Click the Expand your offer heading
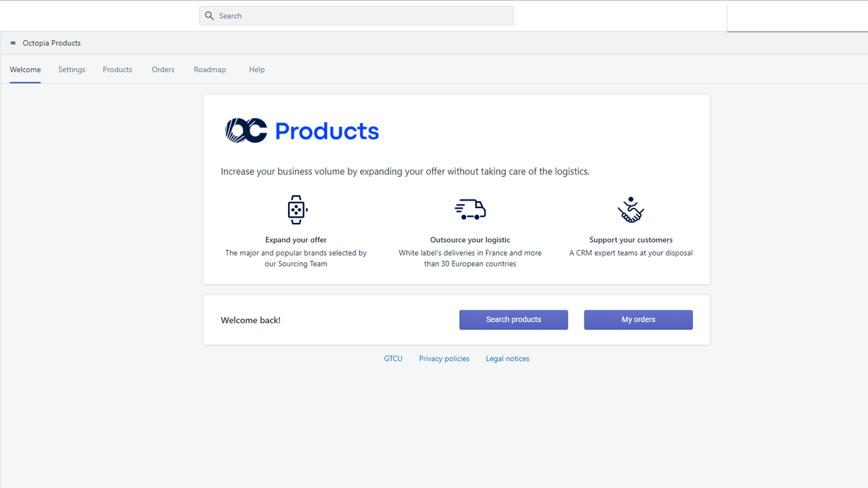Viewport: 868px width, 488px height. (296, 240)
